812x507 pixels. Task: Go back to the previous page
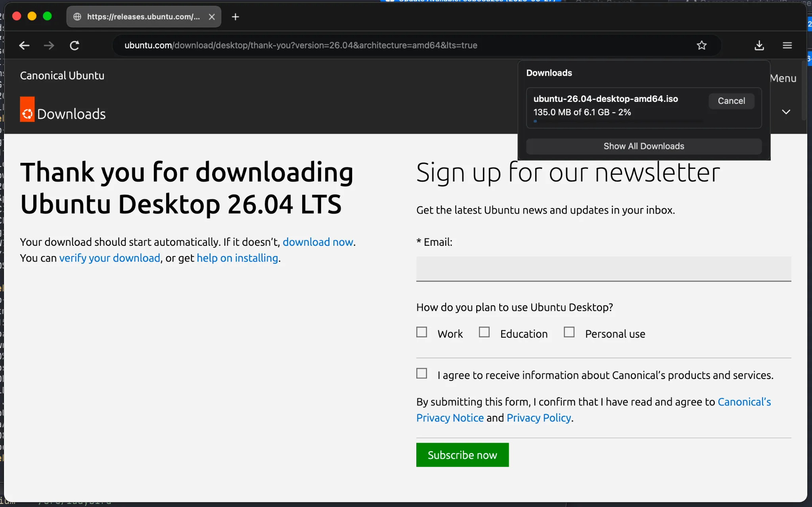[x=24, y=45]
